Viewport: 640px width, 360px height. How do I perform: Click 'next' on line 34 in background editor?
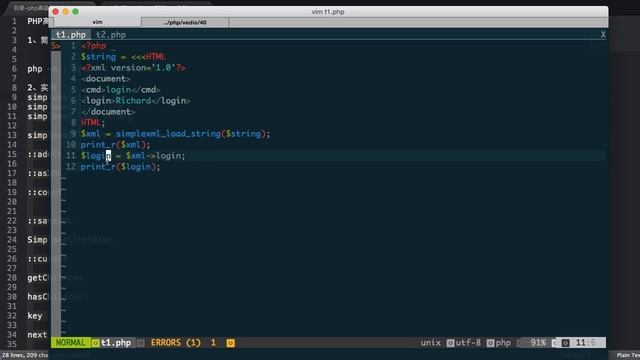(x=37, y=335)
